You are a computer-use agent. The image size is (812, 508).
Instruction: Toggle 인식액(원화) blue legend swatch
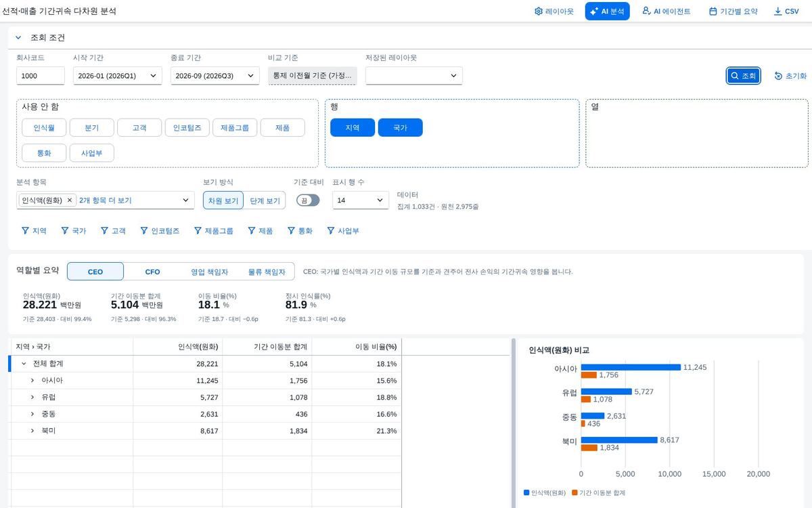(526, 492)
